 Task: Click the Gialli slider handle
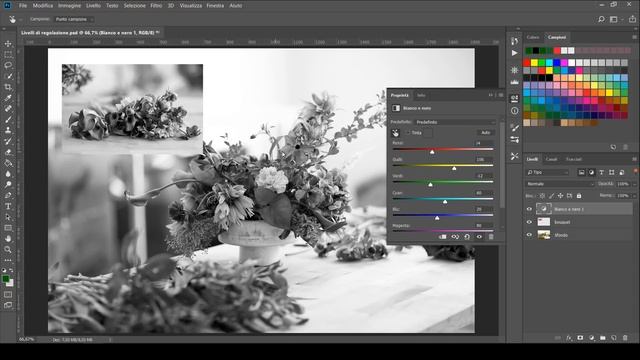tap(454, 168)
